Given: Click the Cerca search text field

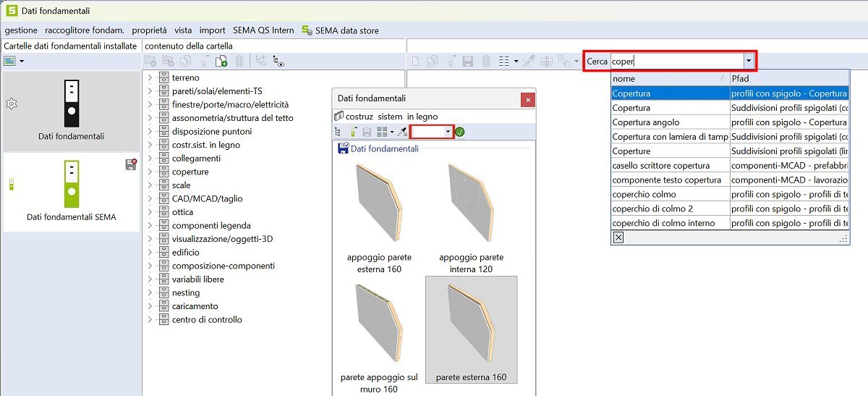Looking at the screenshot, I should point(676,62).
